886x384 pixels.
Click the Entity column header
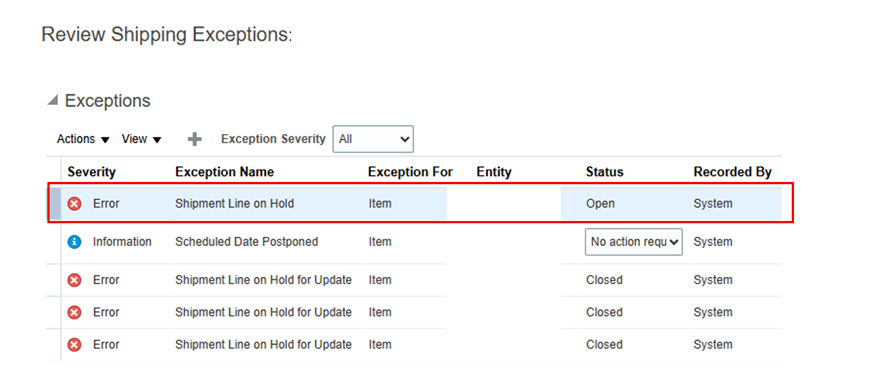click(x=494, y=172)
